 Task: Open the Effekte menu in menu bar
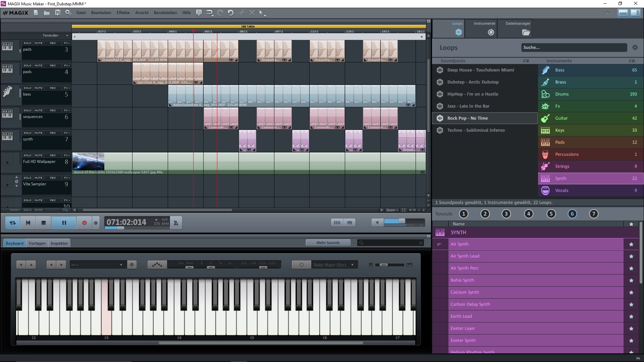pos(123,12)
